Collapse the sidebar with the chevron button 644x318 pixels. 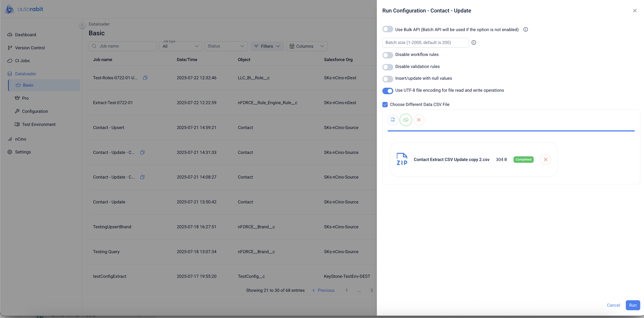pos(82,25)
